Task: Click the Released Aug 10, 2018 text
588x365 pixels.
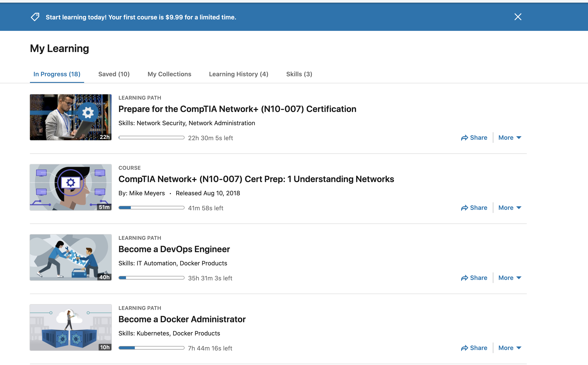Action: [208, 193]
